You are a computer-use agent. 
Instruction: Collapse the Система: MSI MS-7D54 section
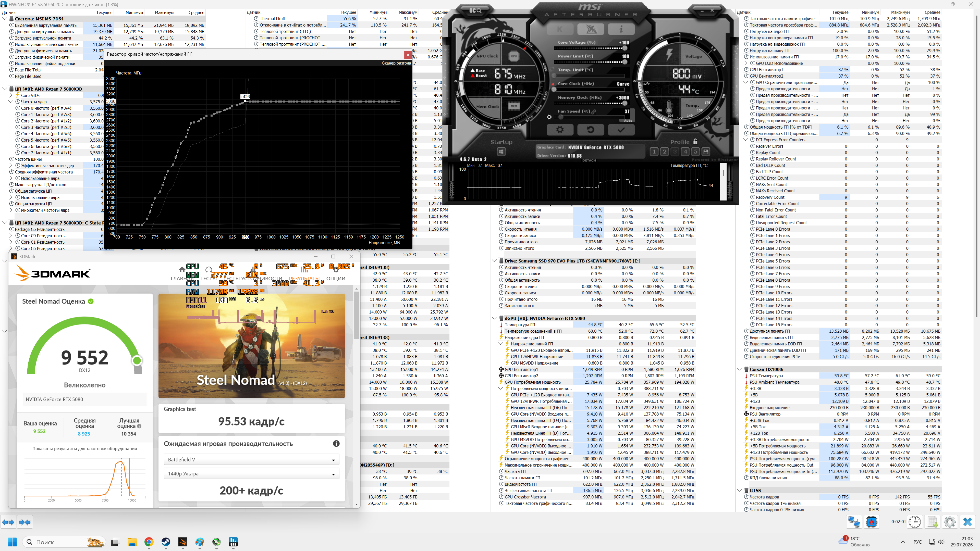[5, 19]
